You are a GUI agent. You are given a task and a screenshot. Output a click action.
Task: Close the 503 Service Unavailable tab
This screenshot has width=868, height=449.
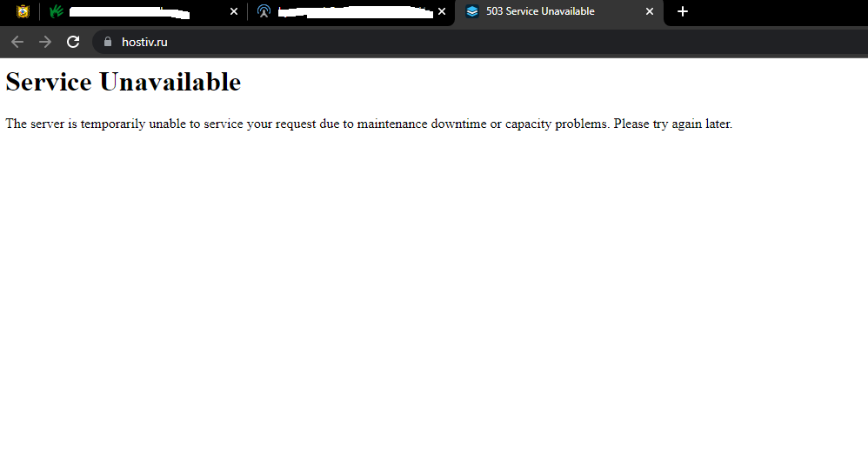click(x=649, y=11)
